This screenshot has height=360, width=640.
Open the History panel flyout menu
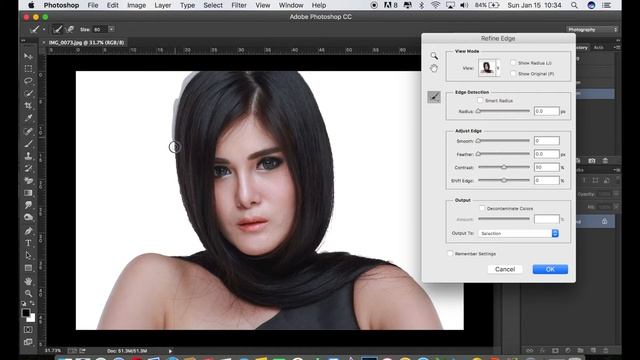617,48
